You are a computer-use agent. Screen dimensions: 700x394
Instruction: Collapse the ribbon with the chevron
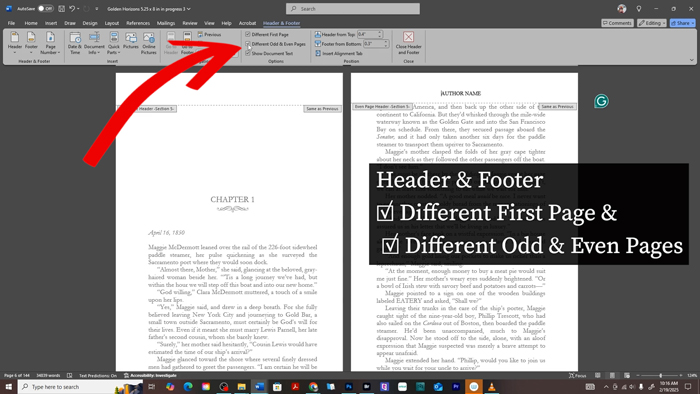pyautogui.click(x=692, y=60)
